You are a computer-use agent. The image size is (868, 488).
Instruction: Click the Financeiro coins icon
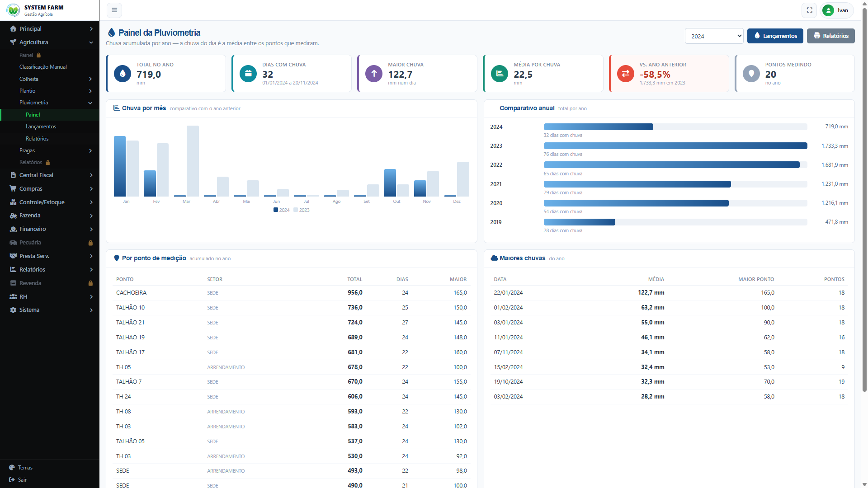[x=13, y=229]
